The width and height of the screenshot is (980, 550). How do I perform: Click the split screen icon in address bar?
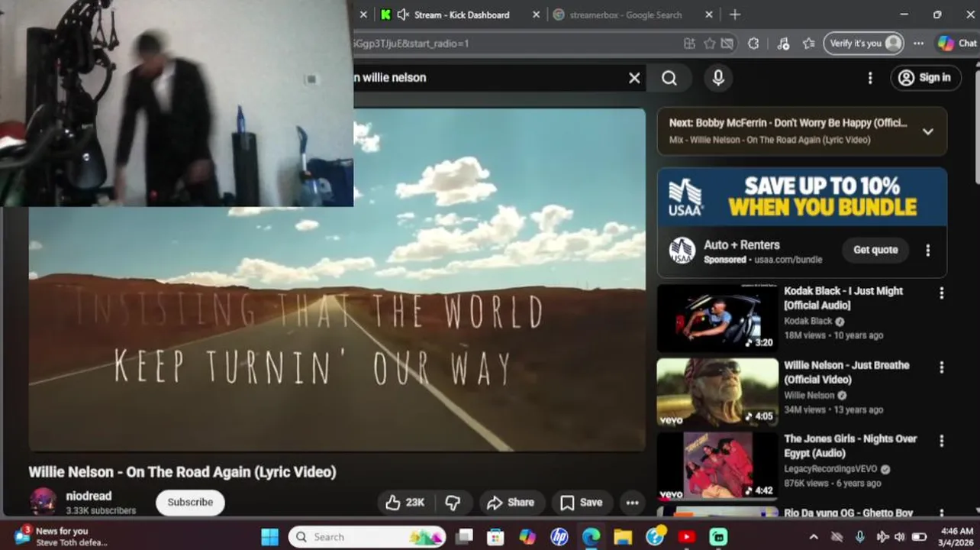pyautogui.click(x=689, y=44)
